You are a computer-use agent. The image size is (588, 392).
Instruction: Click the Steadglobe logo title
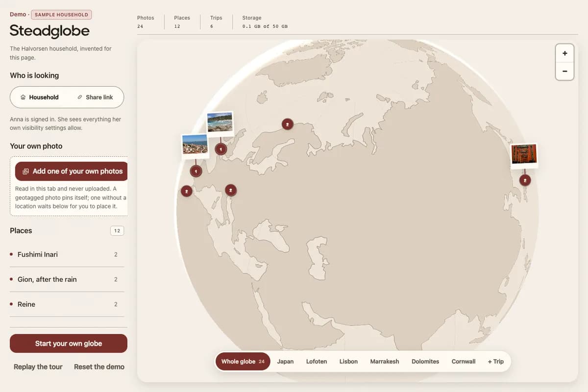point(49,31)
